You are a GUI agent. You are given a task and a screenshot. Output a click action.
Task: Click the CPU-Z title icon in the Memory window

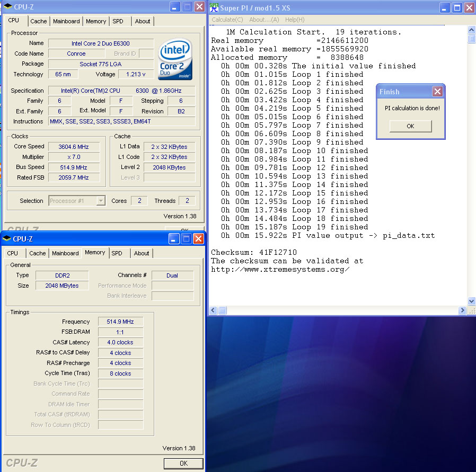6,239
